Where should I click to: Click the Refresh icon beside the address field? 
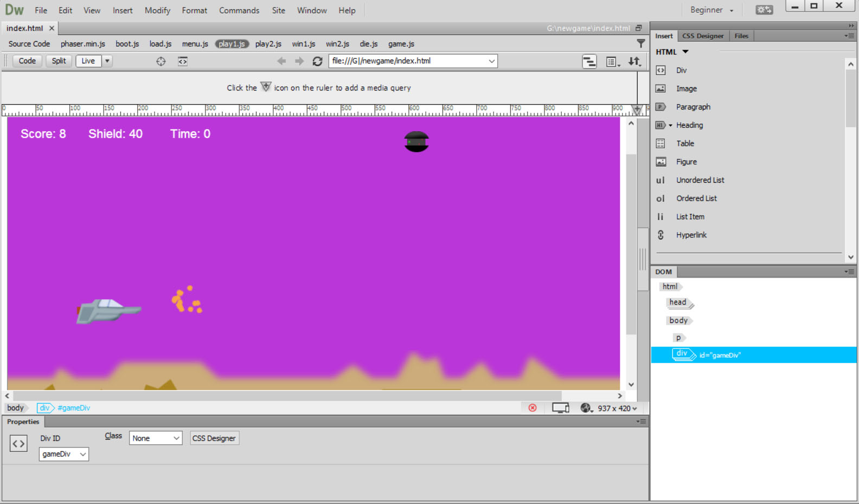tap(317, 61)
